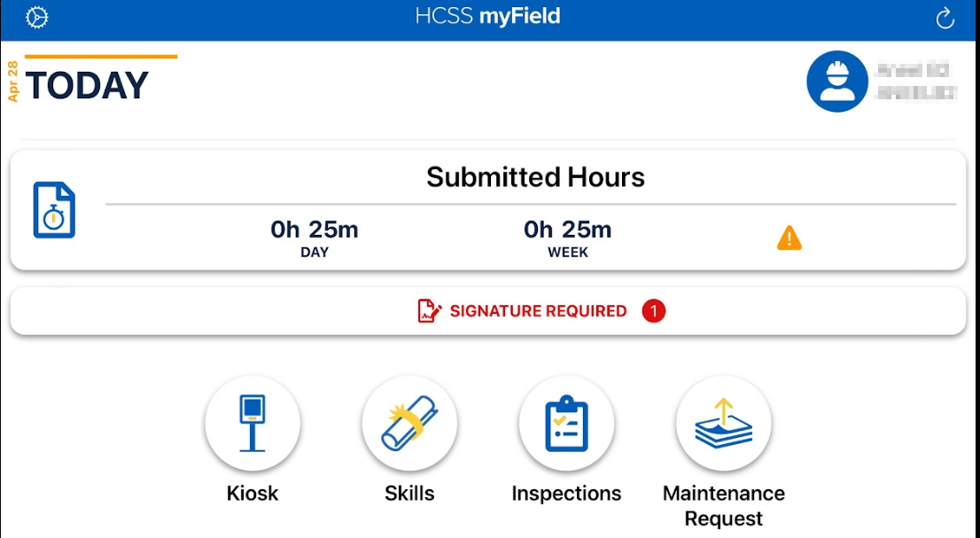Click the orange warning triangle icon
This screenshot has height=538, width=980.
tap(788, 237)
